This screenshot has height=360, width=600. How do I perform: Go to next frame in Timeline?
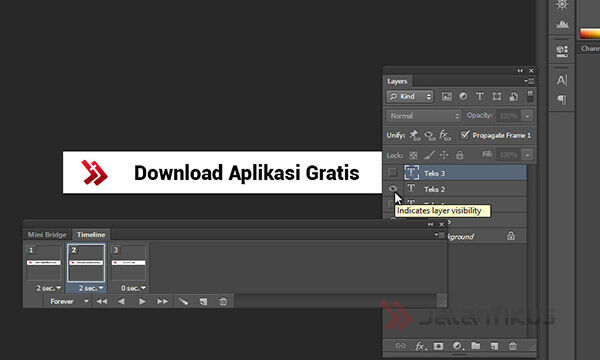click(x=162, y=301)
